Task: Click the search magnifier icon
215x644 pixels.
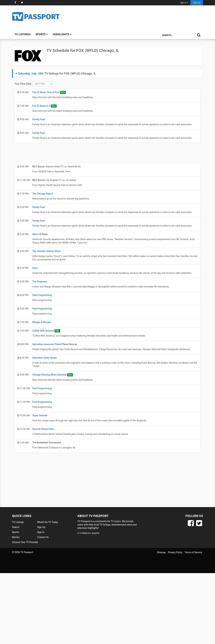Action: coord(199,35)
